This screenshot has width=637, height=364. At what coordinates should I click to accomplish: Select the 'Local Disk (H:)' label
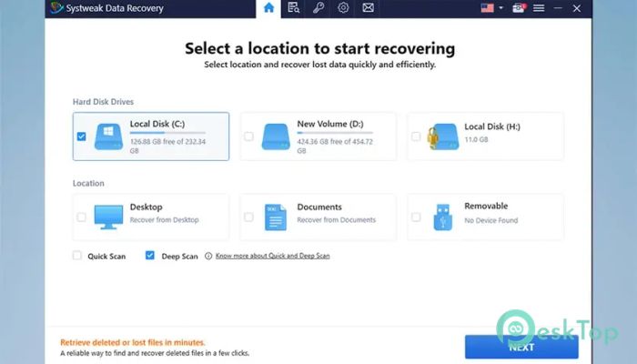[492, 126]
